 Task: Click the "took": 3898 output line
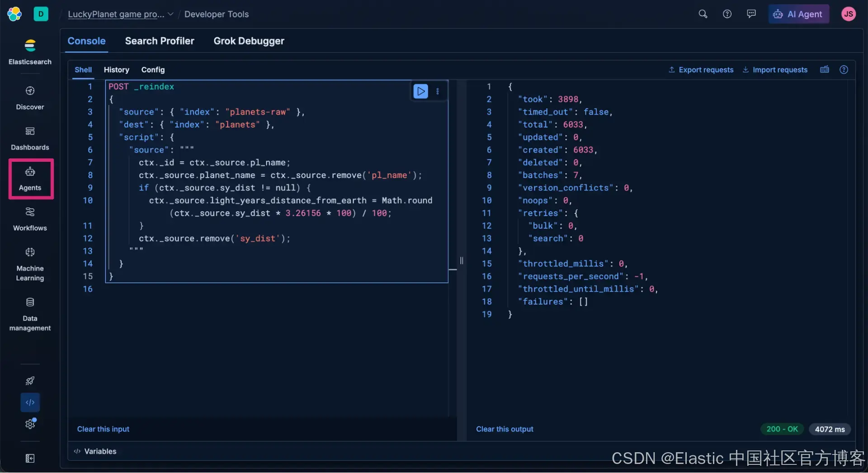tap(549, 99)
